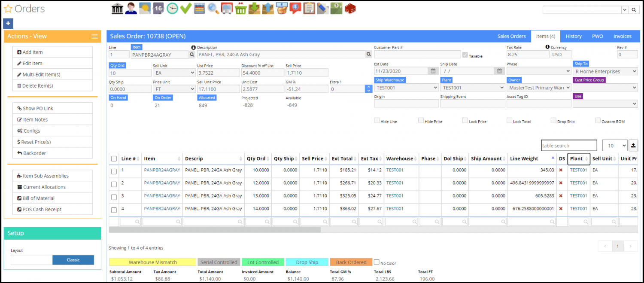Click the bank building toolbar icon
The height and width of the screenshot is (283, 644).
click(117, 8)
